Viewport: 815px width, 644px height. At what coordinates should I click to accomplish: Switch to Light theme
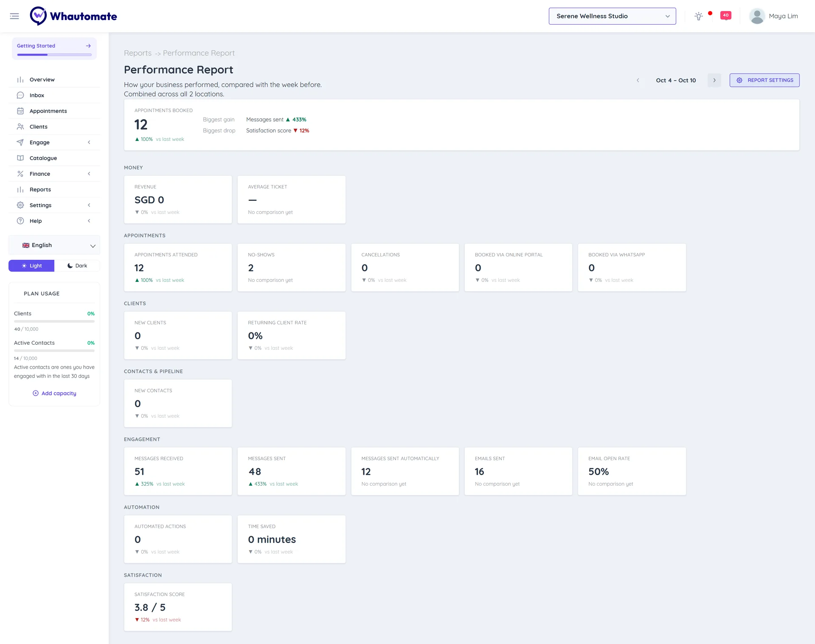[x=31, y=266]
